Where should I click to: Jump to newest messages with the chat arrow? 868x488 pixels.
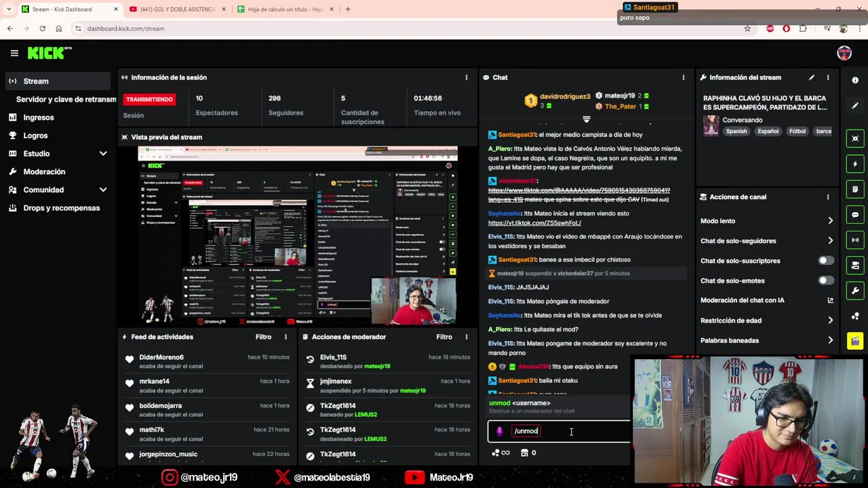[587, 119]
